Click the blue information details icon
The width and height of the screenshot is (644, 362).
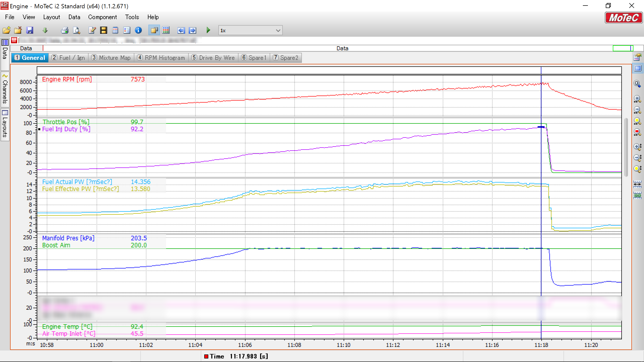tap(138, 30)
